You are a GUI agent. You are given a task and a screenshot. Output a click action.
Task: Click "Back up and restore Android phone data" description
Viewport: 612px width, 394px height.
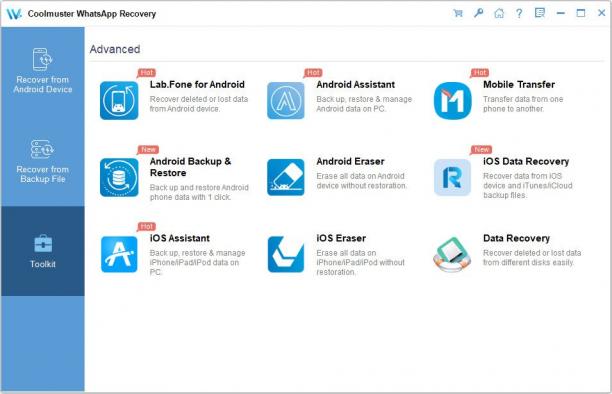tap(199, 192)
